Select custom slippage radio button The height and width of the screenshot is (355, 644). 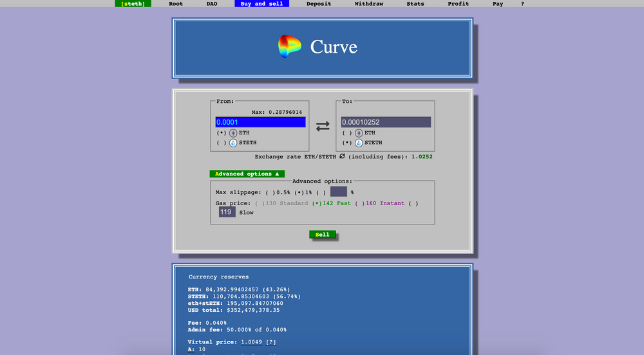tap(321, 192)
